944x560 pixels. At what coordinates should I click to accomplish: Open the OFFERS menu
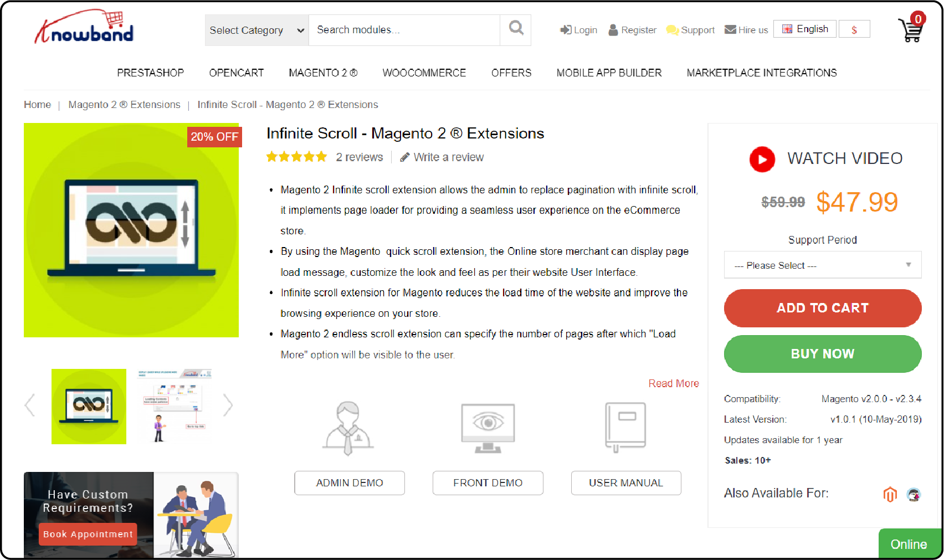click(511, 73)
